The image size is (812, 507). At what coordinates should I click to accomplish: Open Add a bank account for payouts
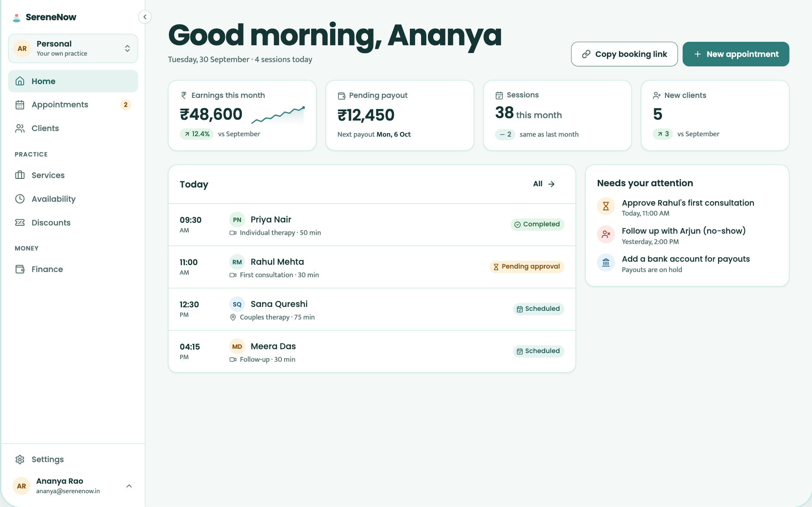[x=687, y=263]
